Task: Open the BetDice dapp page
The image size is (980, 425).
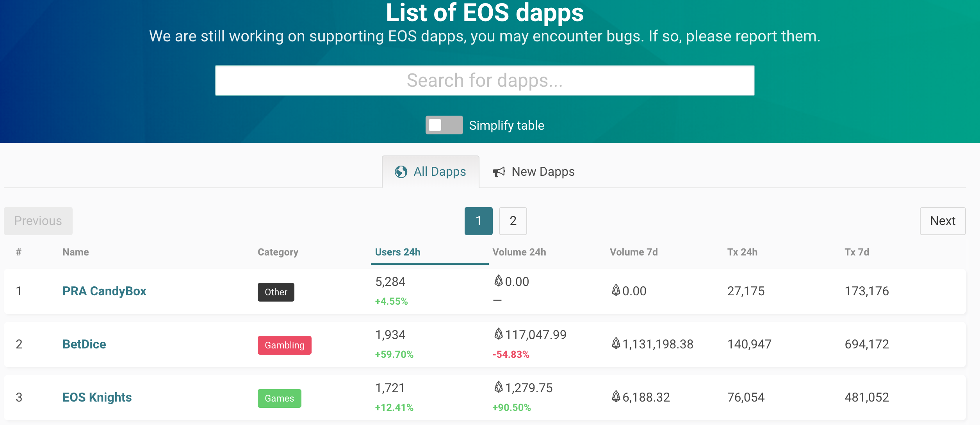Action: (84, 344)
